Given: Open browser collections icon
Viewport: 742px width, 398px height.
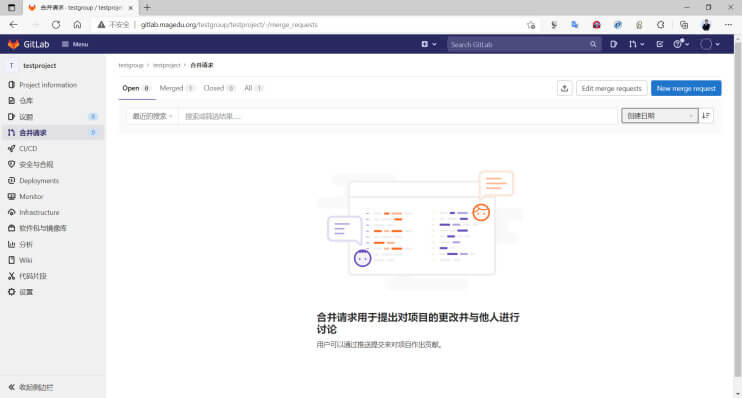Looking at the screenshot, I should (x=684, y=25).
